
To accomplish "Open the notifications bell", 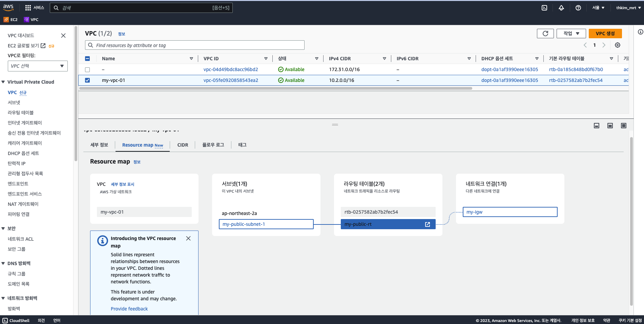I will (x=561, y=8).
